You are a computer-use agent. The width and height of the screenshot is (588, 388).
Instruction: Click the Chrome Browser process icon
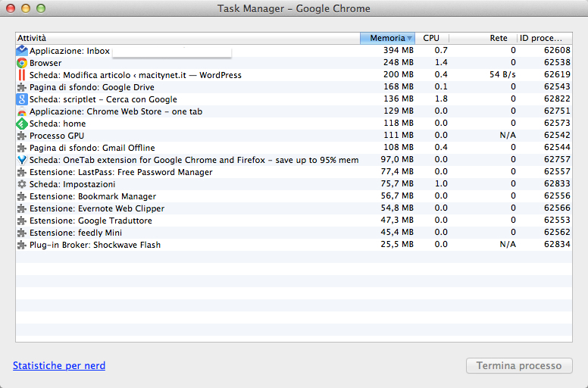tap(22, 63)
